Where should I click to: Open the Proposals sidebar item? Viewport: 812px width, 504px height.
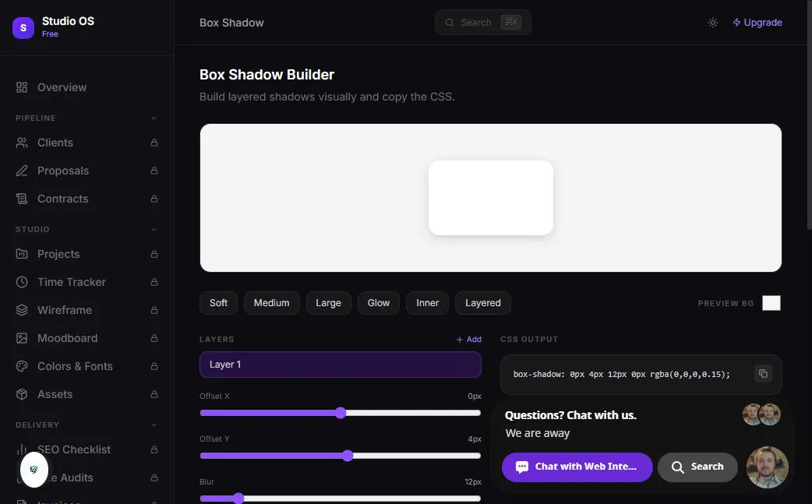tap(87, 171)
